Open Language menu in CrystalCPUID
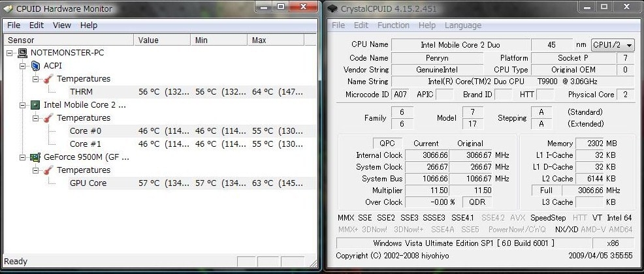This screenshot has width=644, height=274. (462, 25)
